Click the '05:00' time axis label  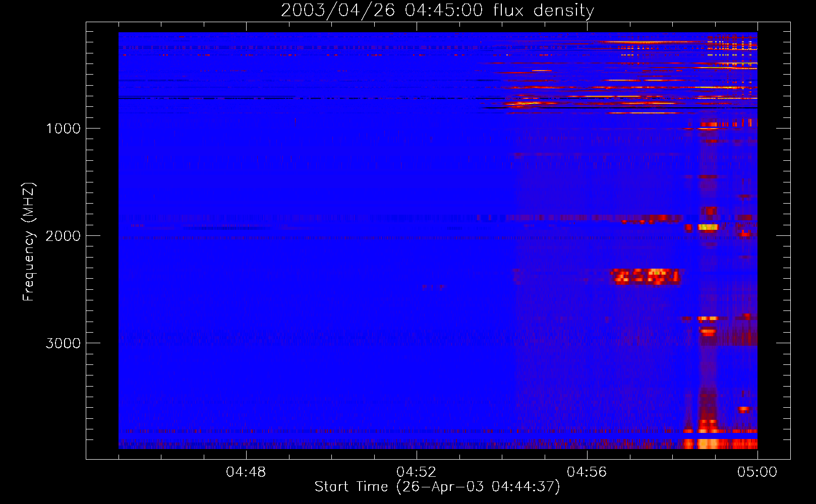[x=757, y=472]
